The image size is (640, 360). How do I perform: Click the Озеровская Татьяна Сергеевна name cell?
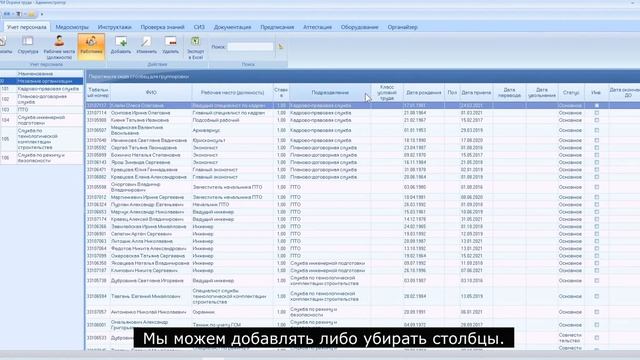coord(151,256)
